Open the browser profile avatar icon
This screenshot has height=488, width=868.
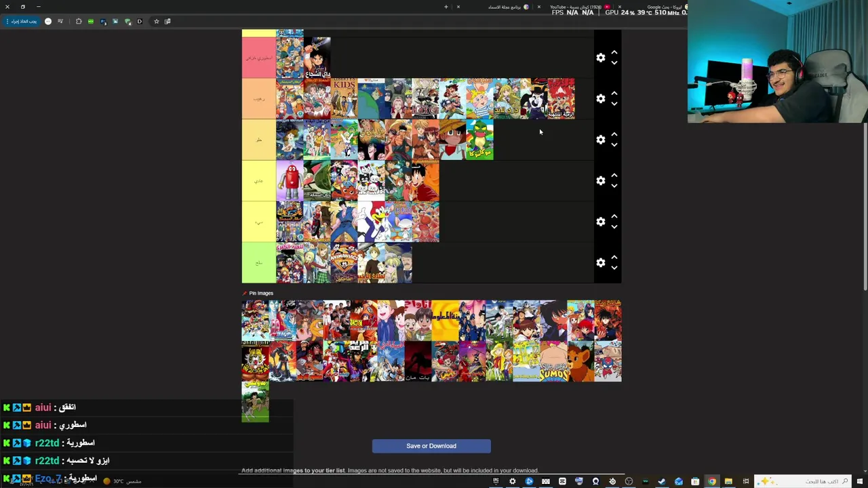point(48,21)
